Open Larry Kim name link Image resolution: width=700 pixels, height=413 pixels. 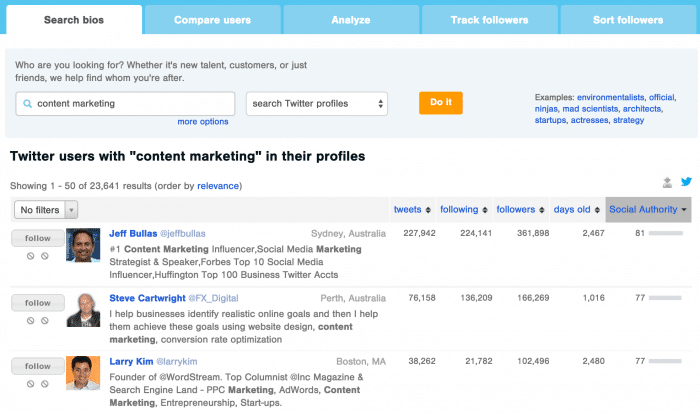[131, 362]
